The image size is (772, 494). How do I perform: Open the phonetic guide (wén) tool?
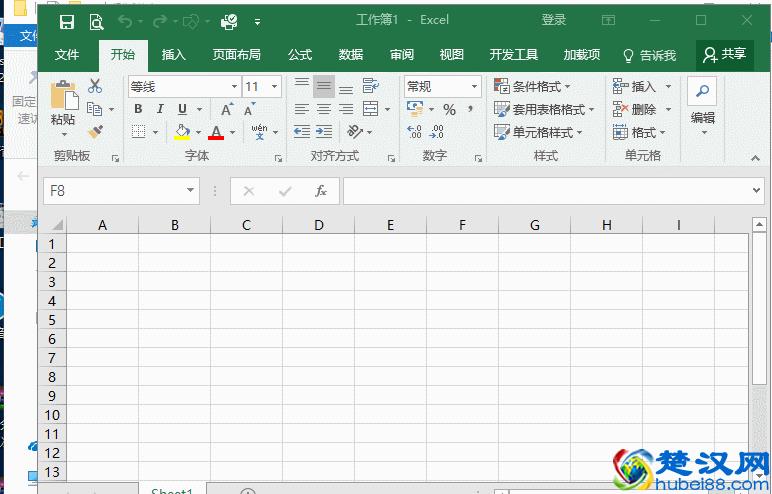(259, 132)
